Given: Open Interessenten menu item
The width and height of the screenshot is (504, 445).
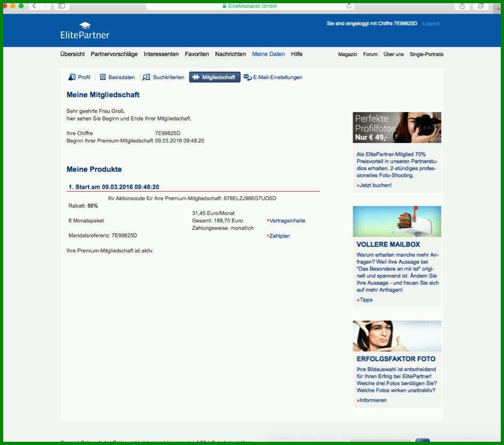Looking at the screenshot, I should pos(161,54).
